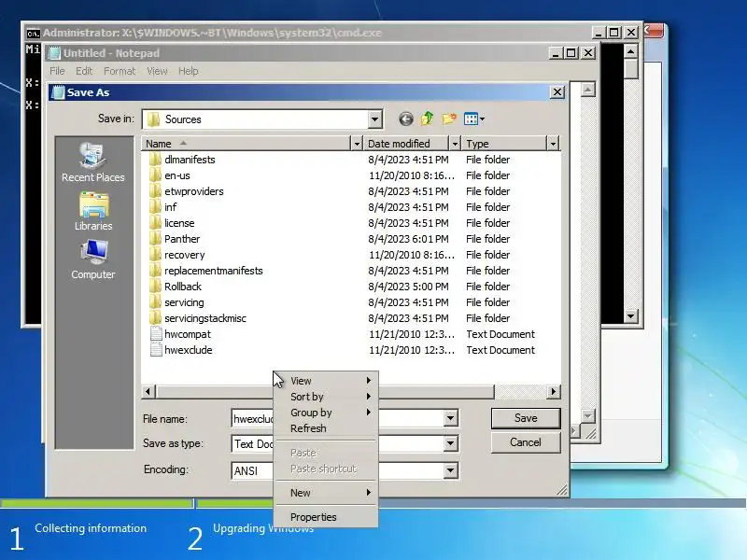Select the etwproviders folder

click(186, 191)
